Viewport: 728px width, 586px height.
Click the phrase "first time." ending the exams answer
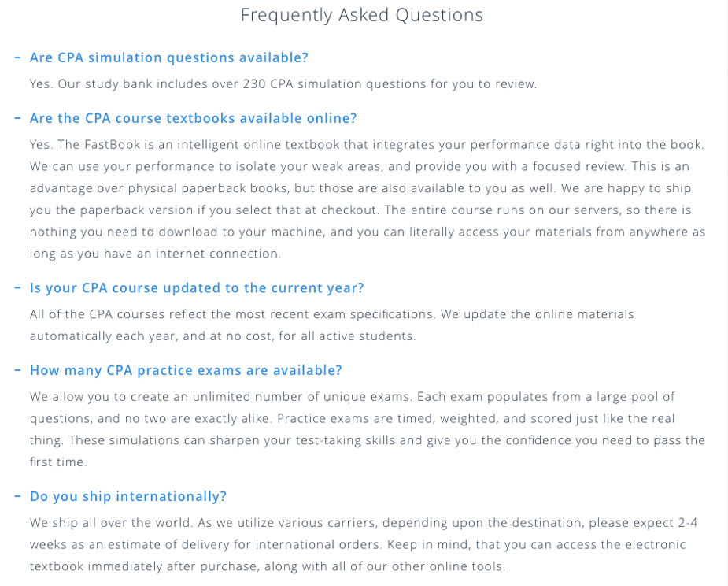tap(58, 462)
